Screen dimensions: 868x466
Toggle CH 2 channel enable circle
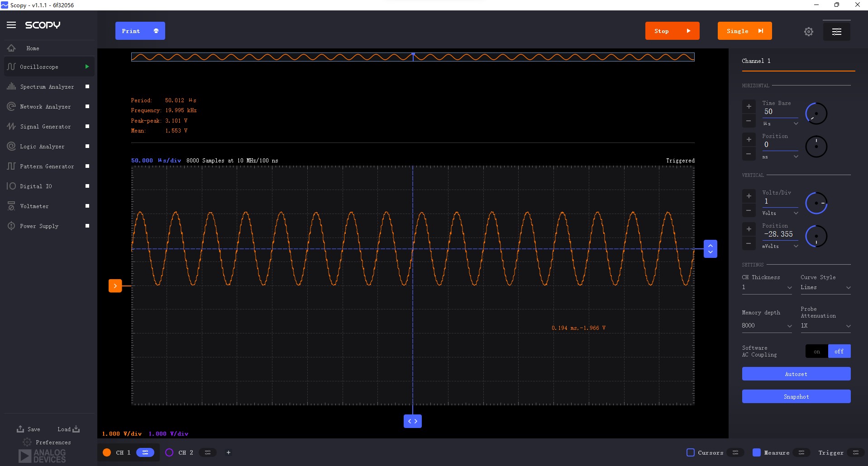point(169,452)
